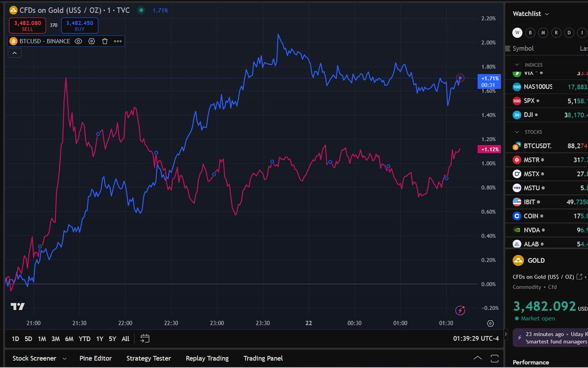
Task: Click the +1.71% blue price label
Action: (490, 81)
